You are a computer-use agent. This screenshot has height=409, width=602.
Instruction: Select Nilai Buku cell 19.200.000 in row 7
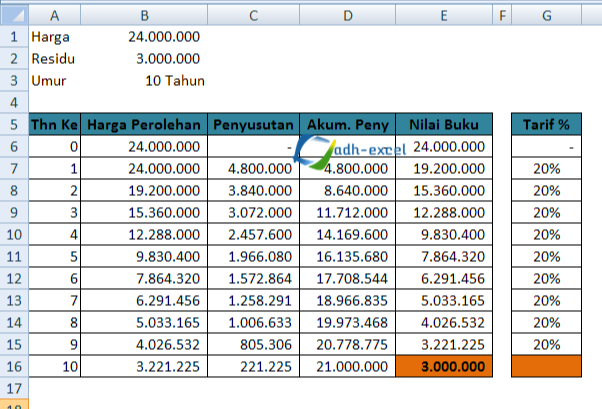(x=444, y=168)
